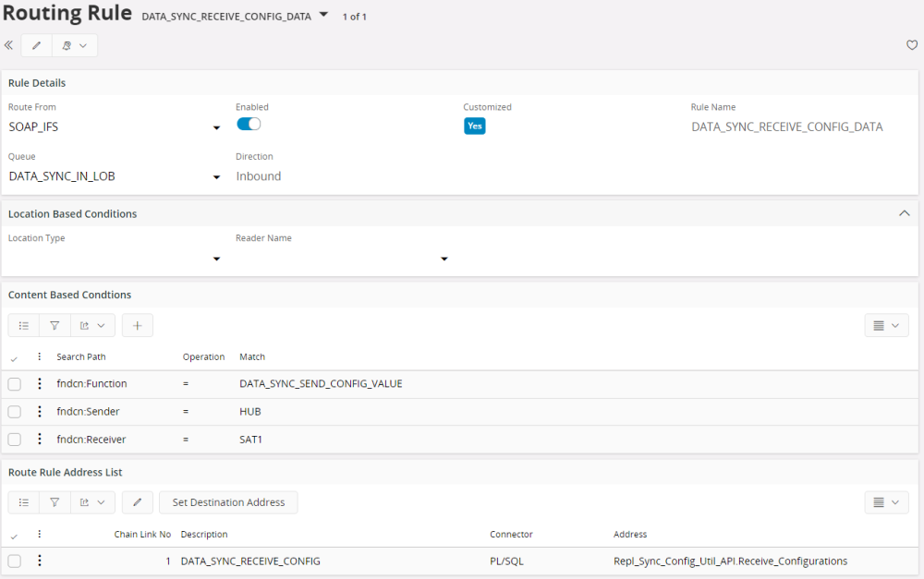This screenshot has width=924, height=579.
Task: Select the fndcn:Receiver row checkbox
Action: pos(15,440)
